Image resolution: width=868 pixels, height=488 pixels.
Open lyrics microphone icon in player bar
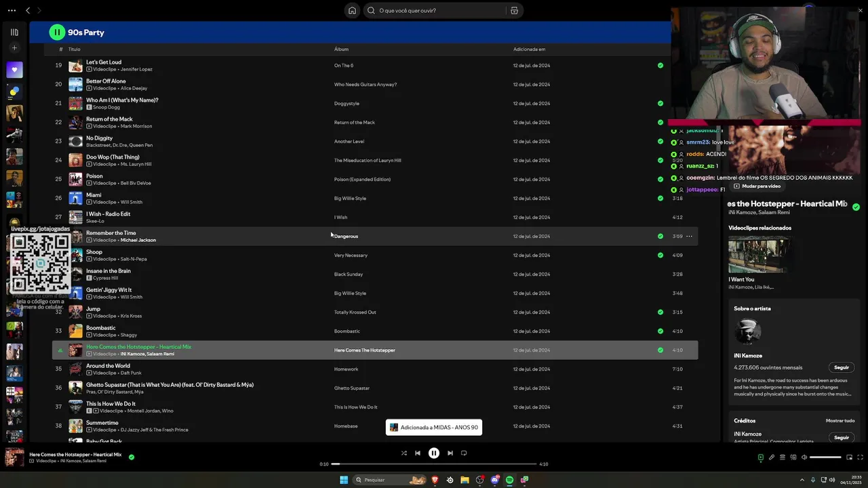[x=771, y=457]
